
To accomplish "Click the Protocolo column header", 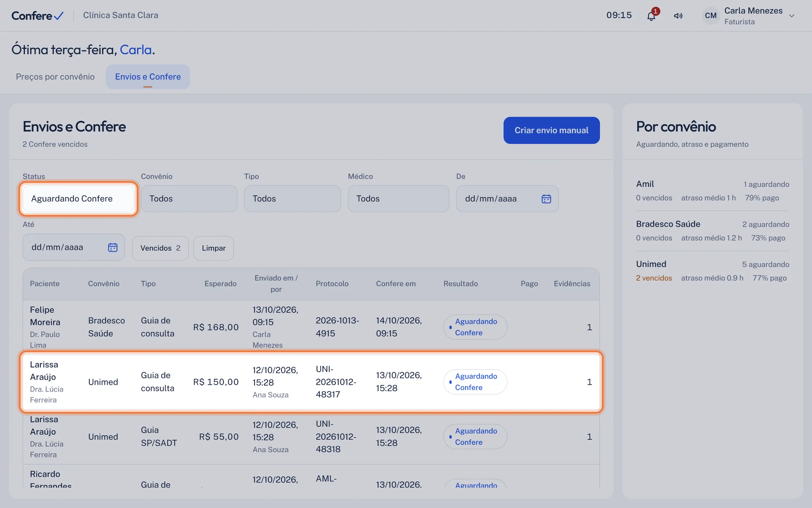I will 332,284.
